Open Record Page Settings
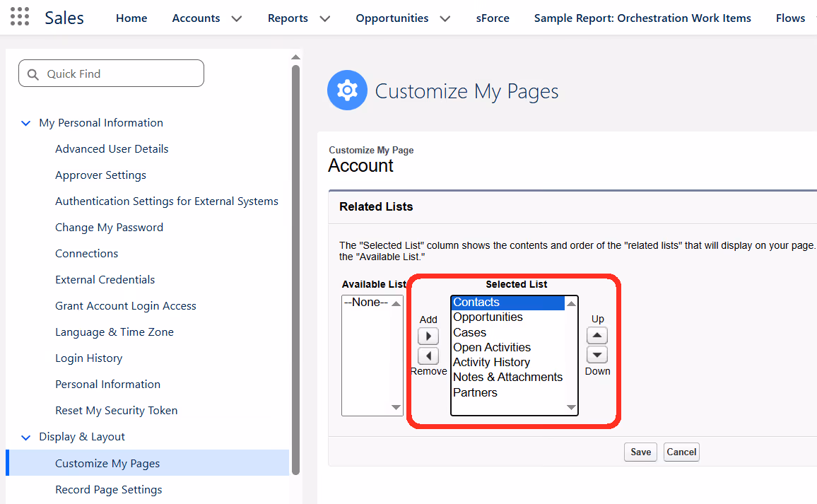The image size is (817, 504). 108,489
